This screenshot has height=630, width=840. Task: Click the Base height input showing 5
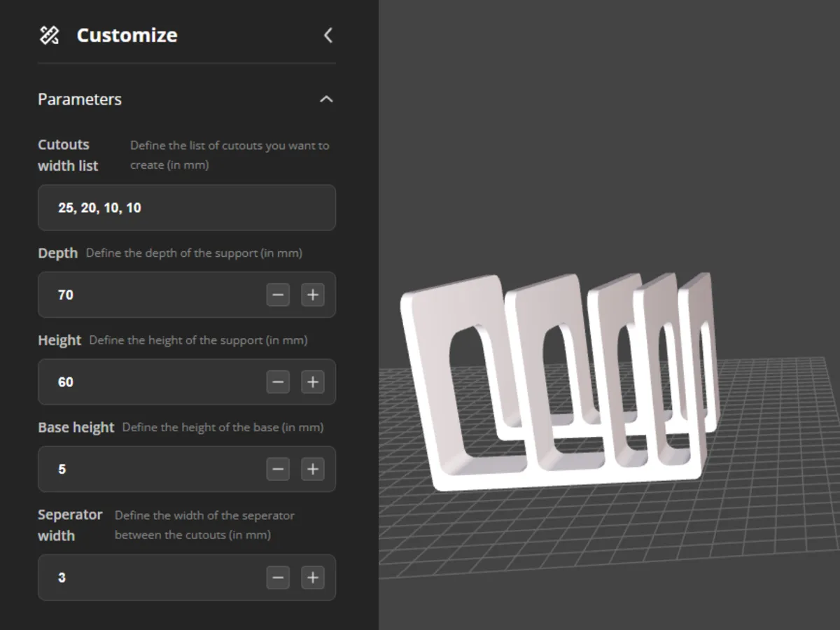coord(150,469)
